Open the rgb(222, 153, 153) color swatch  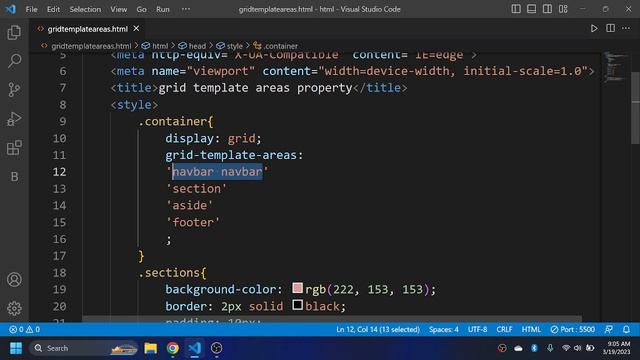pyautogui.click(x=298, y=288)
